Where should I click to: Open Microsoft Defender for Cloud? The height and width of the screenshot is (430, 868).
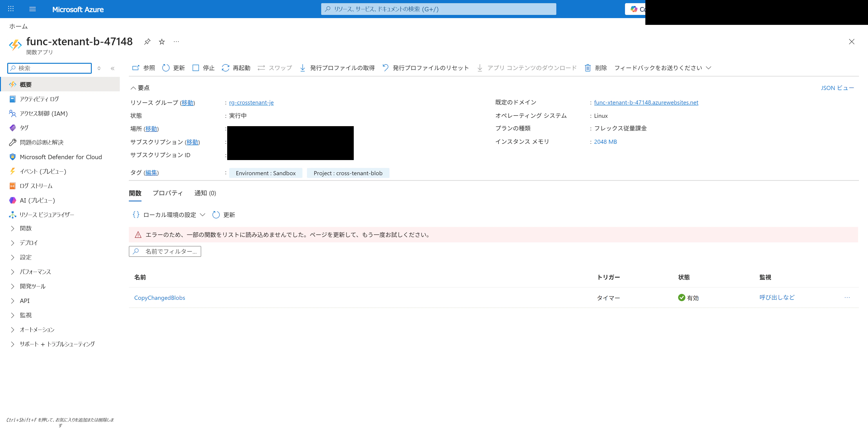point(60,157)
